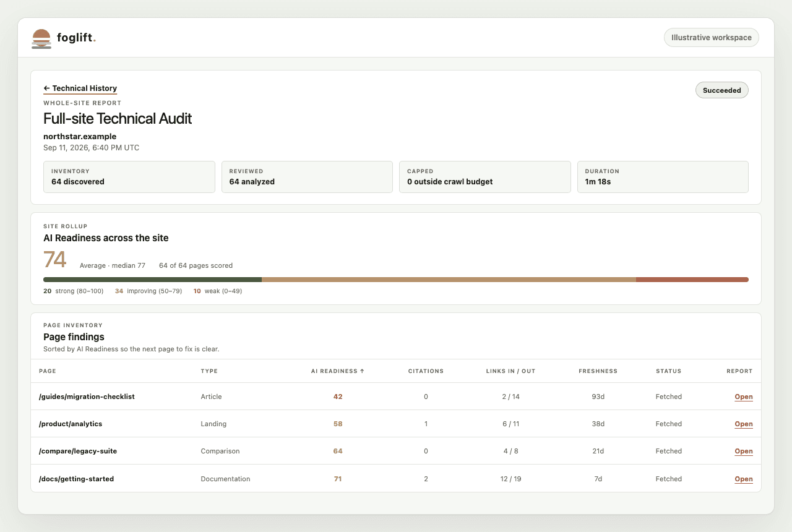Viewport: 792px width, 532px height.
Task: Open report for /compare/legacy-suite
Action: 743,451
